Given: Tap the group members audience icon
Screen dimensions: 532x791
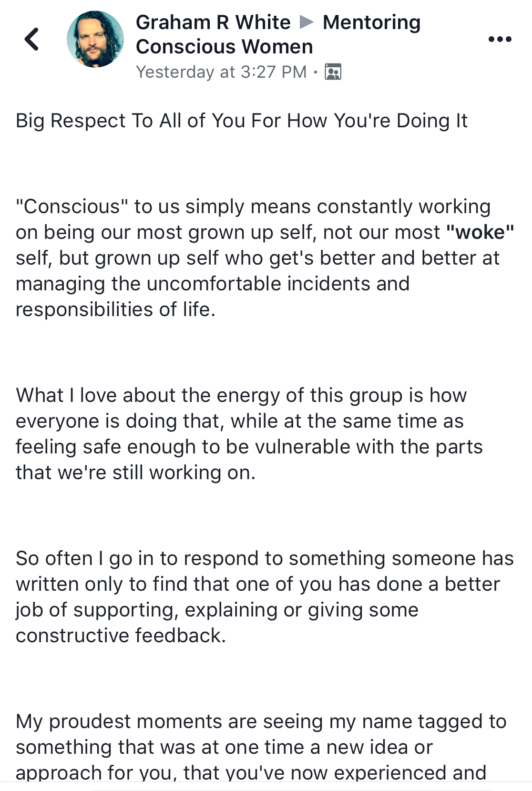Looking at the screenshot, I should [333, 72].
